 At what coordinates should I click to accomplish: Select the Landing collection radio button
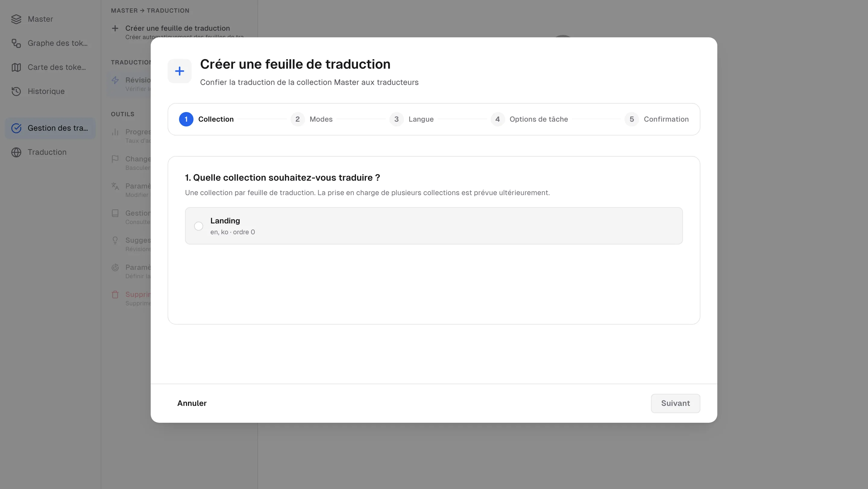point(199,226)
